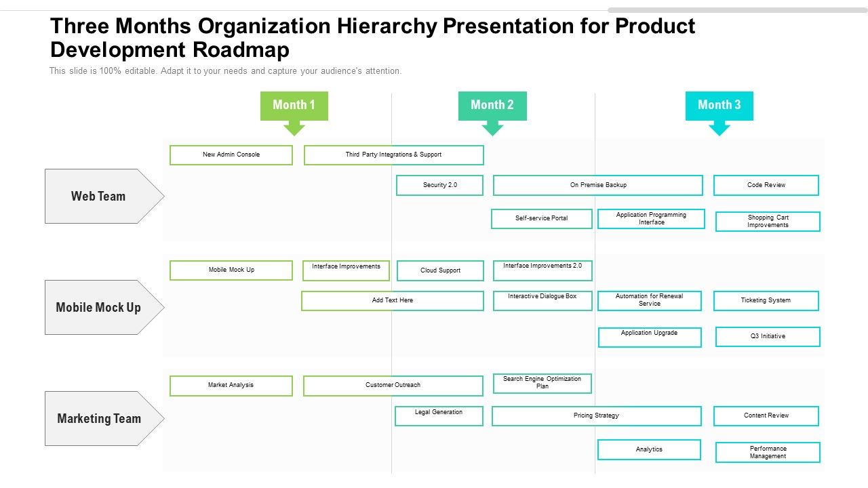Select Interface Improvements 2.0 box
Image resolution: width=868 pixels, height=488 pixels.
click(542, 270)
